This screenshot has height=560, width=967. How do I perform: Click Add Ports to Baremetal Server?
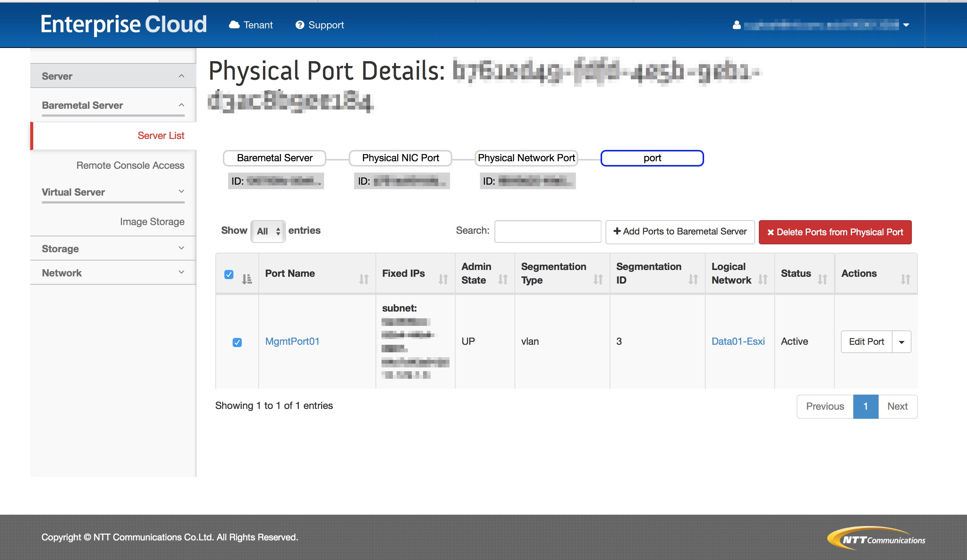pos(680,231)
